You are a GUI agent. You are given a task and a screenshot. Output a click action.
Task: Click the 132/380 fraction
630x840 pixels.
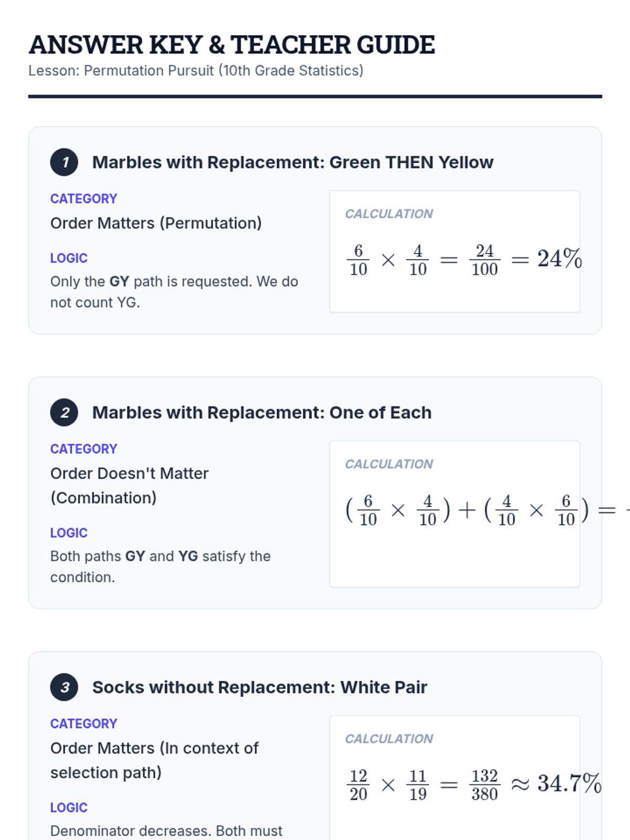point(484,785)
